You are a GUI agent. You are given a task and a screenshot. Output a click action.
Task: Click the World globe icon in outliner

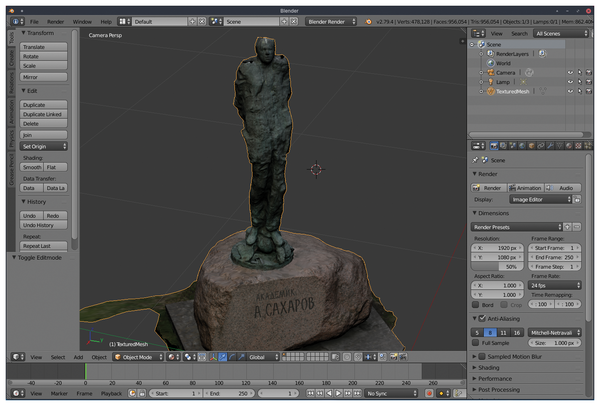(x=491, y=63)
